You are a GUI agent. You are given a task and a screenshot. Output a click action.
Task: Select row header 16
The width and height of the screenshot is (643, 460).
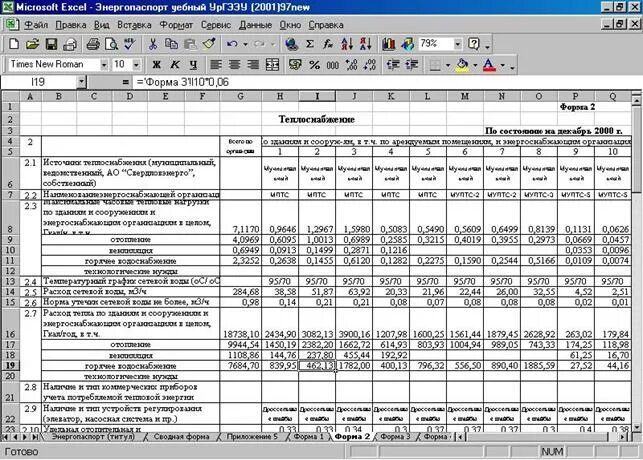pos(10,324)
